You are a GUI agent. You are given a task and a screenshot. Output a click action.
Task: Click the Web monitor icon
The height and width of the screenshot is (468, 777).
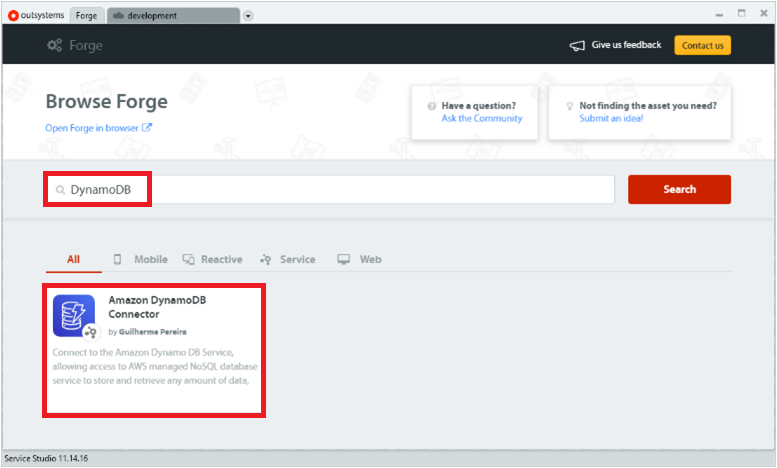click(343, 259)
